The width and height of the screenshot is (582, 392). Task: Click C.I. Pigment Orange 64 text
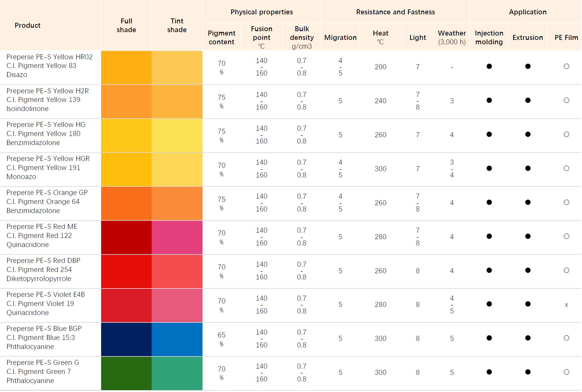tap(43, 201)
